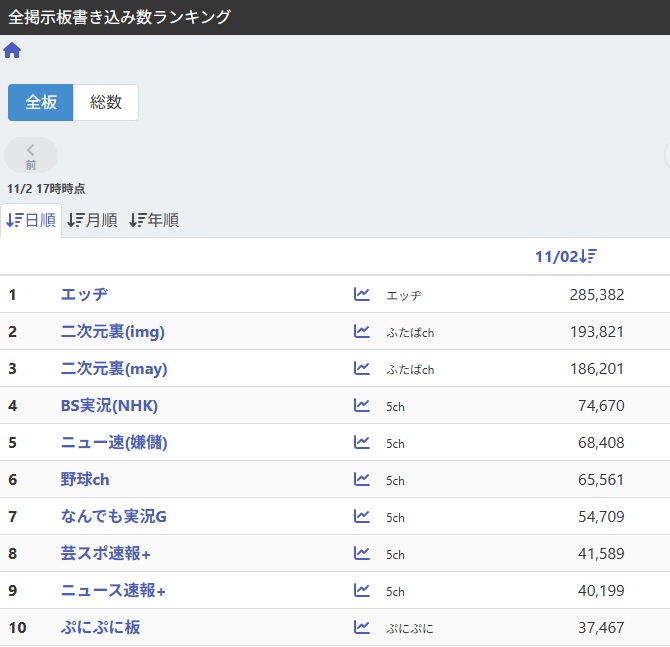The image size is (670, 647).
Task: Go to the previous period with 前
Action: pos(31,155)
